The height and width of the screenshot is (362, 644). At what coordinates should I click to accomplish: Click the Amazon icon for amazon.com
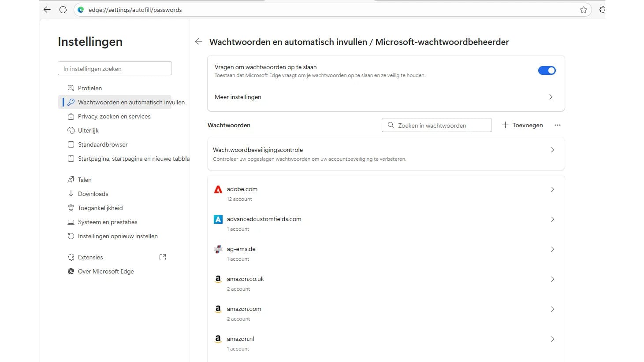(218, 309)
